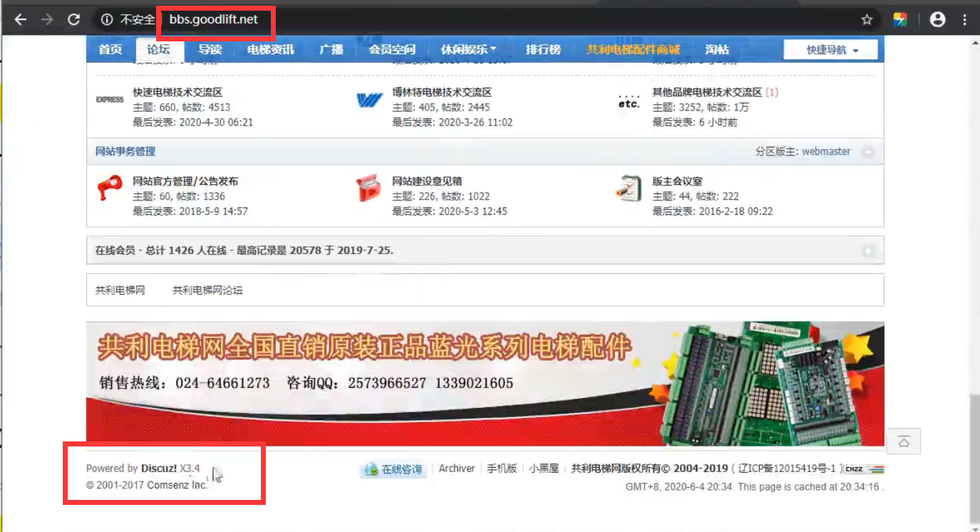Collapse the 网站事务管理 section

[x=867, y=152]
